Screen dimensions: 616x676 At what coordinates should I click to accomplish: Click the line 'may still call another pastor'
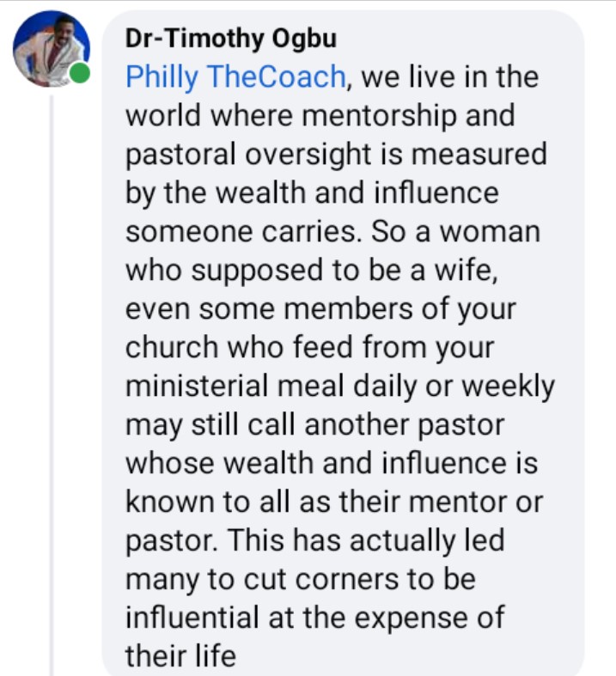click(314, 425)
